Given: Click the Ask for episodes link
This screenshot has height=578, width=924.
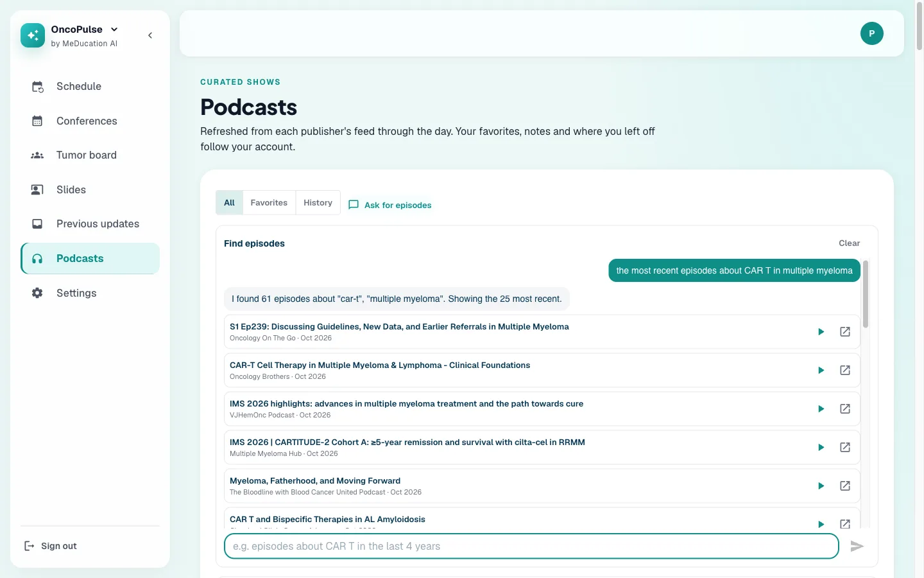Looking at the screenshot, I should coord(389,205).
